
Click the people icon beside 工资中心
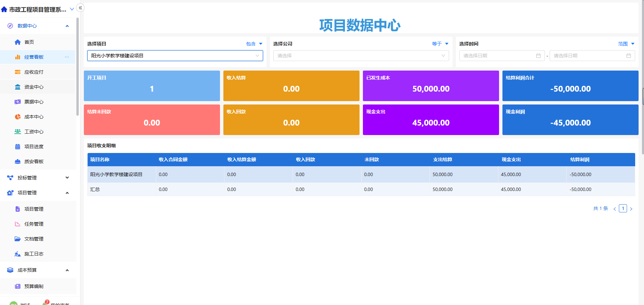tap(18, 132)
